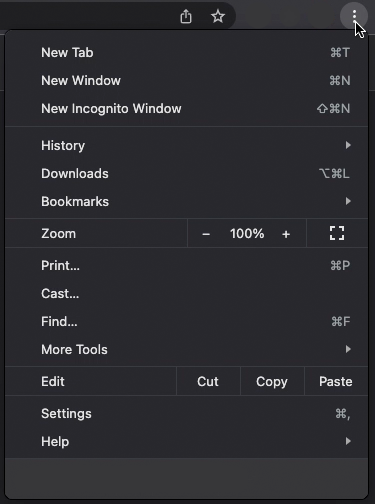Open a New Tab
This screenshot has width=375, height=504.
(187, 52)
